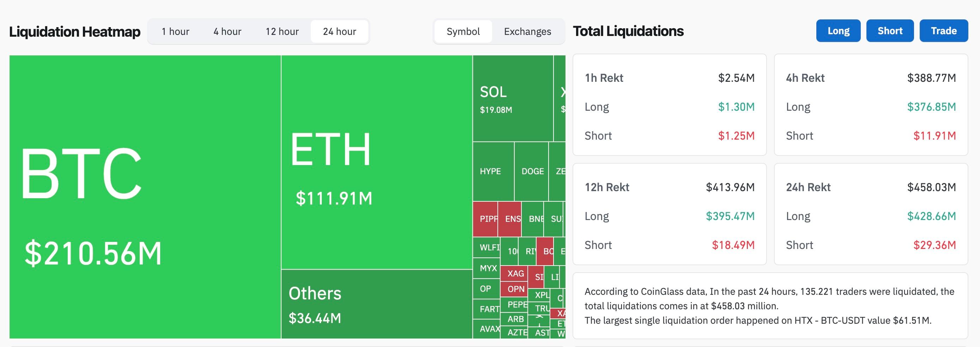Keep the 24 hour timeframe selected

pyautogui.click(x=340, y=32)
